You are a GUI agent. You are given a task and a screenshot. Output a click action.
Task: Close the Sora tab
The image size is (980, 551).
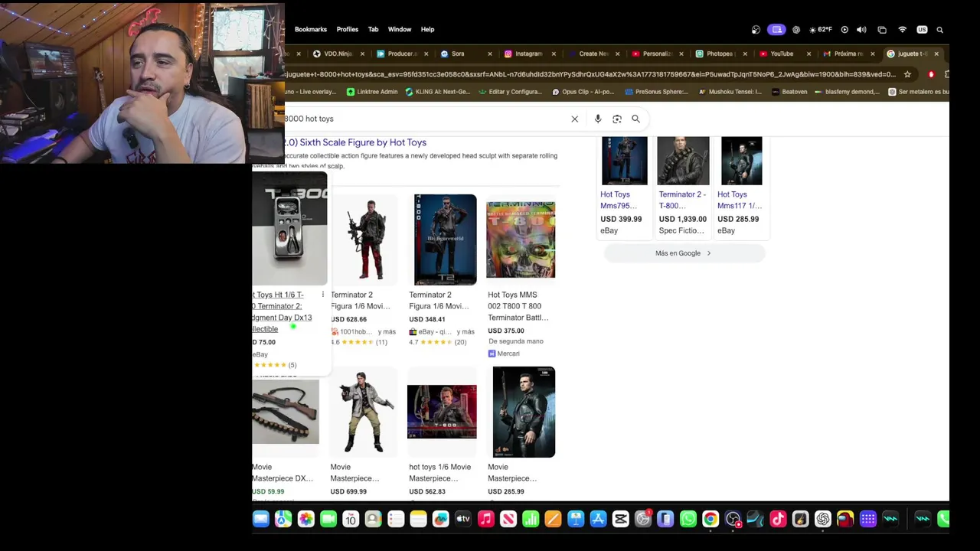(490, 54)
